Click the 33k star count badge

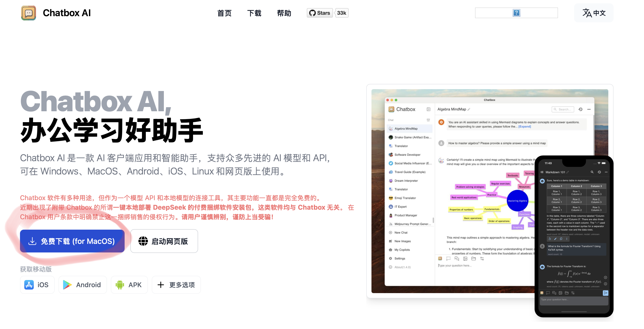point(341,13)
